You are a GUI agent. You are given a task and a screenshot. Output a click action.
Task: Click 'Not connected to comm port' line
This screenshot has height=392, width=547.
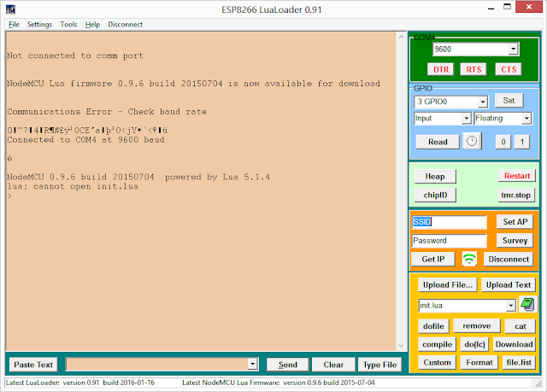(x=75, y=56)
